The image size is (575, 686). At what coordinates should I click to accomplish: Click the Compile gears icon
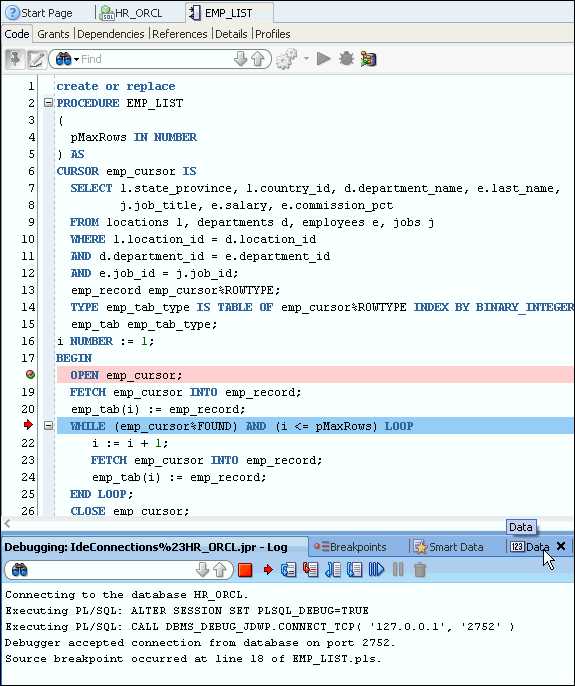coord(287,59)
